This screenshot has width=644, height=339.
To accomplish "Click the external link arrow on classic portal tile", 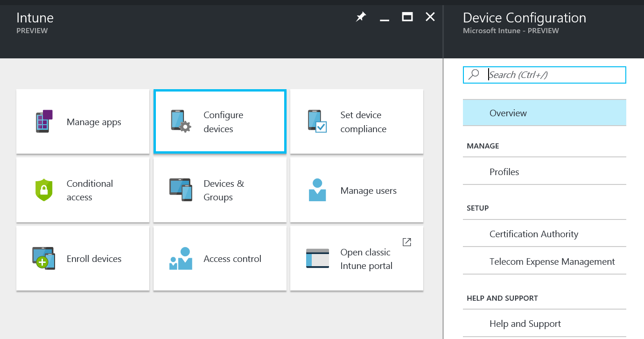I will pyautogui.click(x=406, y=242).
